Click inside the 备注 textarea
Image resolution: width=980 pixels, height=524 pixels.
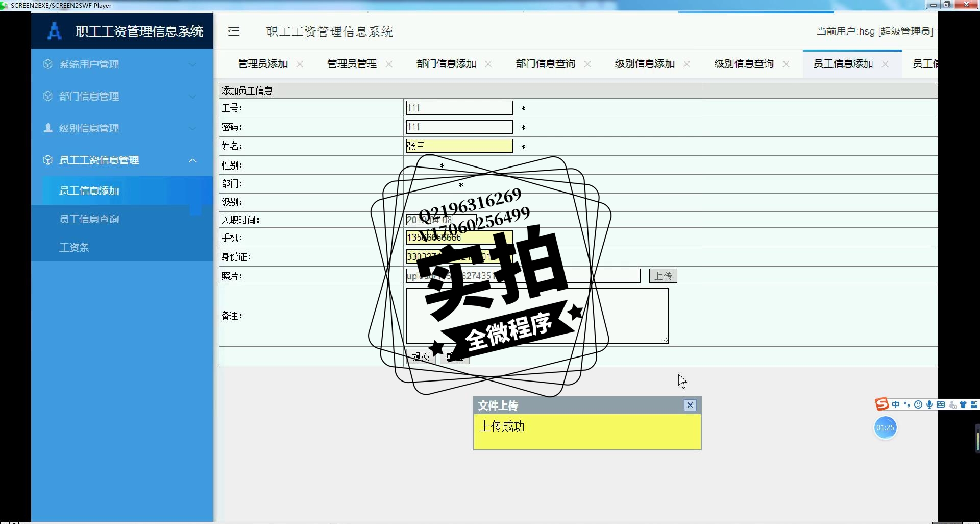coord(537,316)
